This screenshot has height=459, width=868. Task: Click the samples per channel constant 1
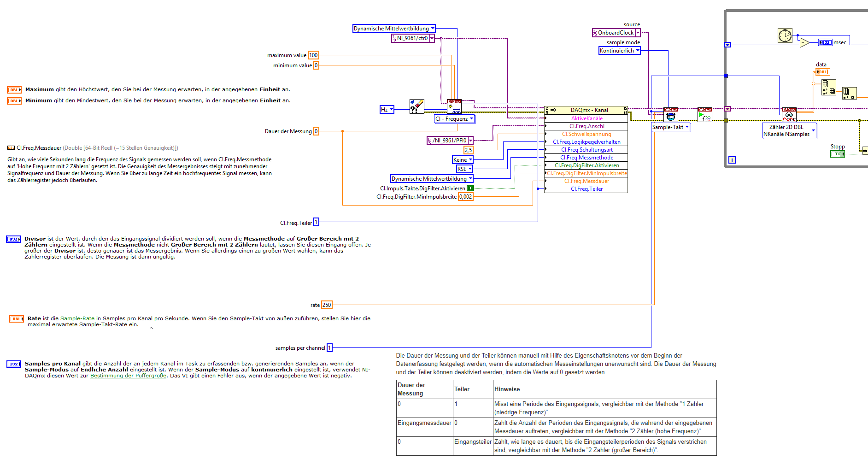329,348
